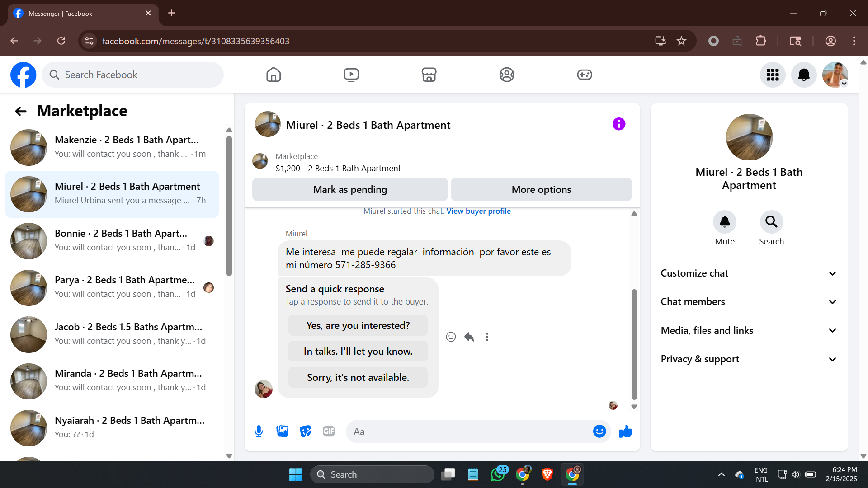Screen dimensions: 868x488
Task: Open the emoji picker in message box
Action: tap(599, 432)
